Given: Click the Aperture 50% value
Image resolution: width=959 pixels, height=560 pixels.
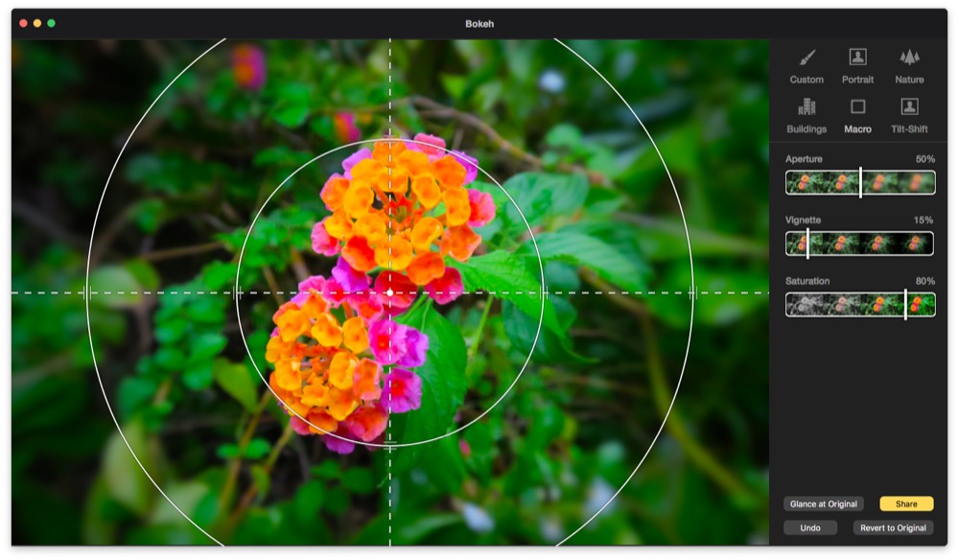Looking at the screenshot, I should (x=924, y=159).
